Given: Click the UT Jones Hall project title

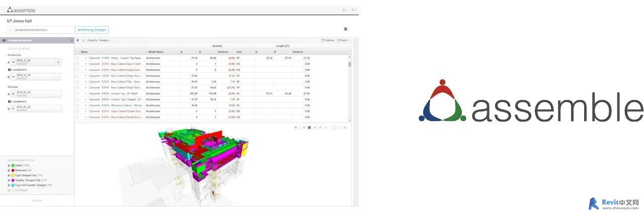Looking at the screenshot, I should pos(18,21).
